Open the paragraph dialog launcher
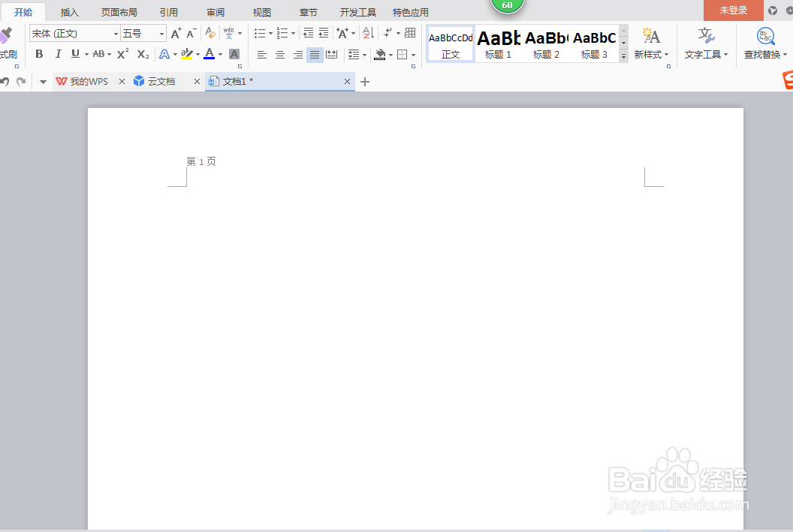The image size is (793, 532). [x=413, y=66]
